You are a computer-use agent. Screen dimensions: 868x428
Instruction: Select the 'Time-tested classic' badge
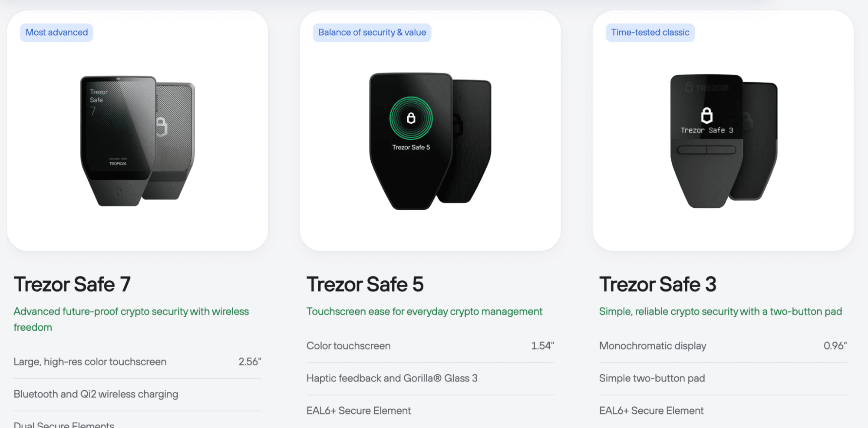pyautogui.click(x=650, y=33)
